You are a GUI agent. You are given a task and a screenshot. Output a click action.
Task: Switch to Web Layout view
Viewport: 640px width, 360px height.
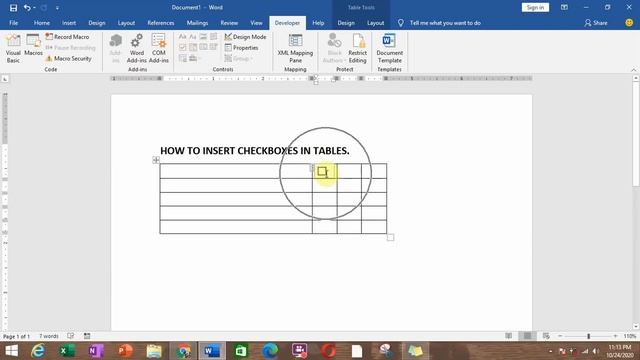[546, 336]
